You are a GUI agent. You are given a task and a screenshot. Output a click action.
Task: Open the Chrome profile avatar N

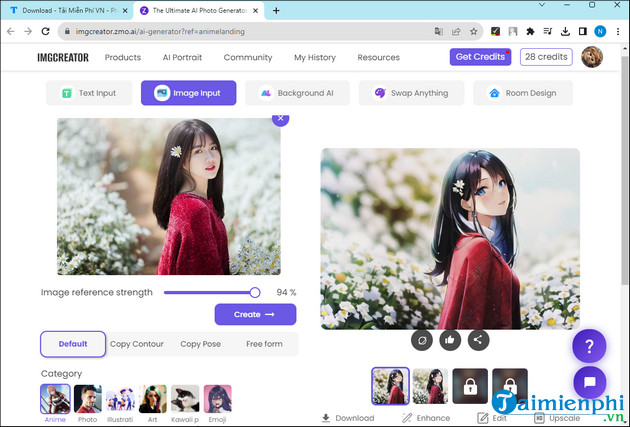tap(600, 31)
